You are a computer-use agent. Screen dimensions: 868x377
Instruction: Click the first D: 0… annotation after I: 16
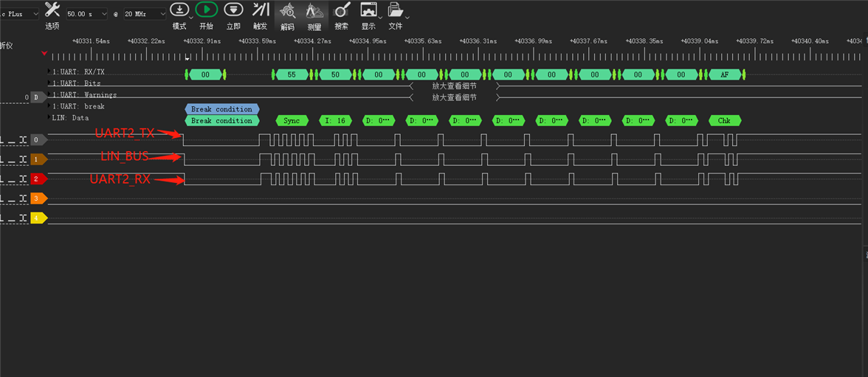(x=379, y=121)
